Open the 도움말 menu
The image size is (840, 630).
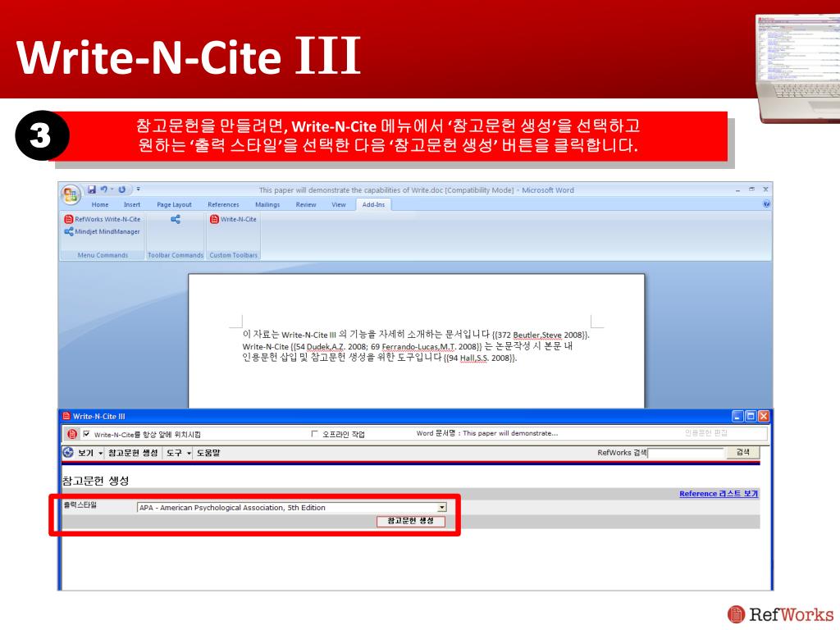(x=208, y=453)
